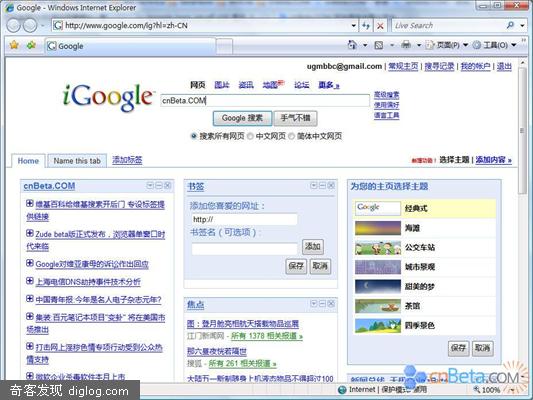This screenshot has width=533, height=400.
Task: Select the 搜索所有网页 radio button
Action: [194, 136]
